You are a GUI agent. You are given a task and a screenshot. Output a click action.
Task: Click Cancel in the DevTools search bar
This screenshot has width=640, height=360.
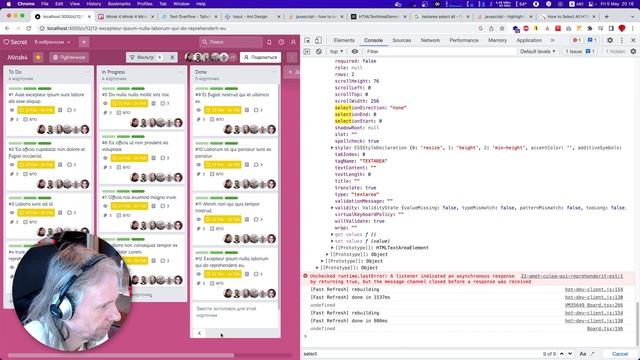point(620,354)
